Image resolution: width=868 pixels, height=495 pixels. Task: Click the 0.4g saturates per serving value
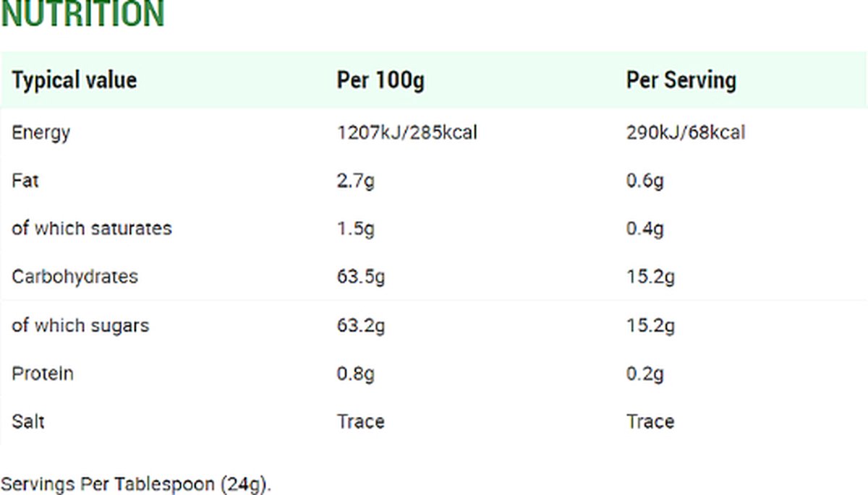645,228
